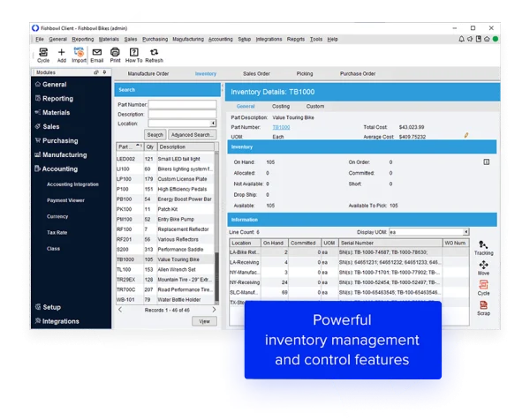Click the Part Number input field
The width and height of the screenshot is (530, 420).
click(182, 104)
